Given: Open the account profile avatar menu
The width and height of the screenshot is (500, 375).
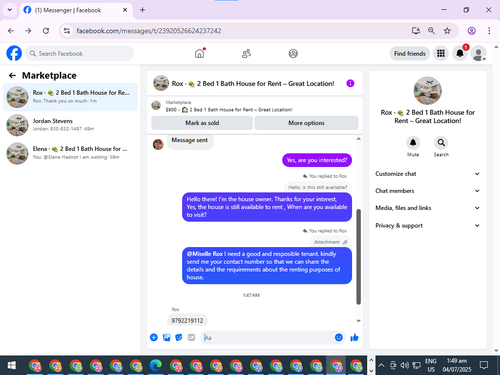Looking at the screenshot, I should coord(479,53).
